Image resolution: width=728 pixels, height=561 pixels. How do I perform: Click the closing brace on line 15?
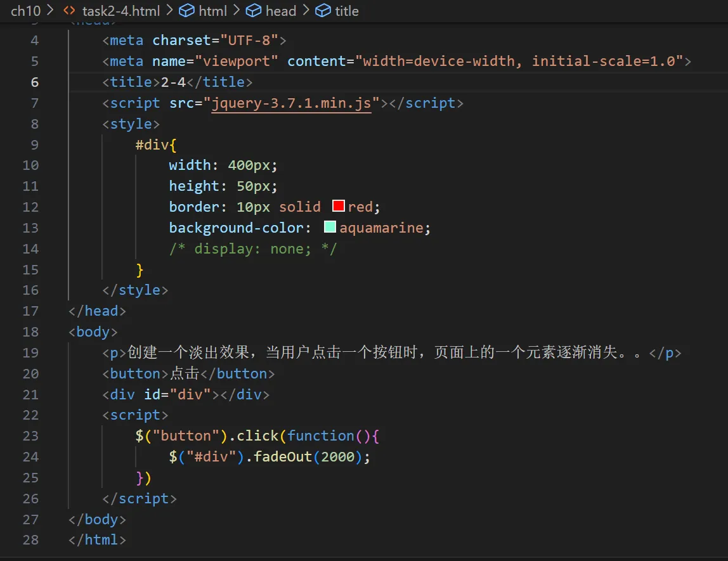(x=140, y=269)
